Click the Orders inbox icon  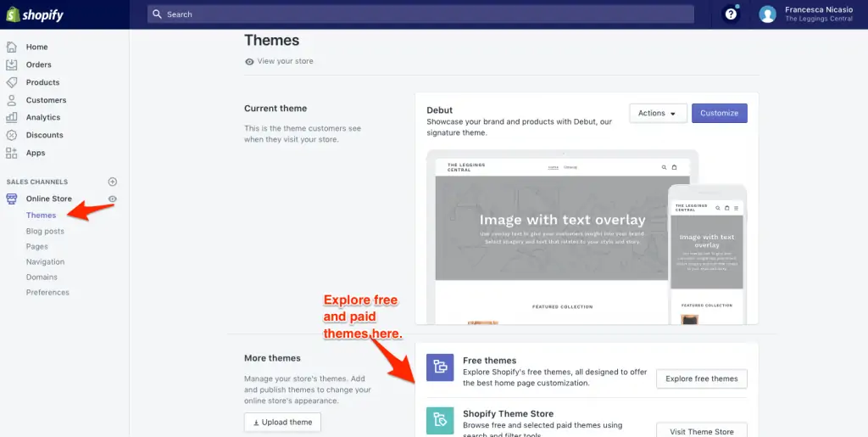(x=12, y=64)
